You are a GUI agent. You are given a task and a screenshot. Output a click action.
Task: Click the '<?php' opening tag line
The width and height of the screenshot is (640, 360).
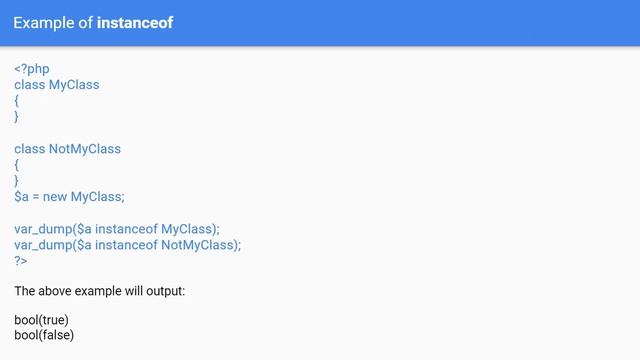click(32, 69)
